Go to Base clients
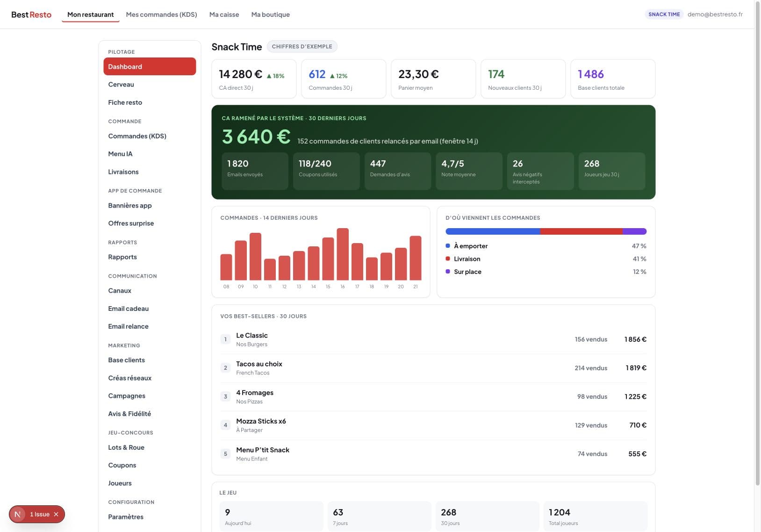Image resolution: width=761 pixels, height=532 pixels. pos(150,360)
